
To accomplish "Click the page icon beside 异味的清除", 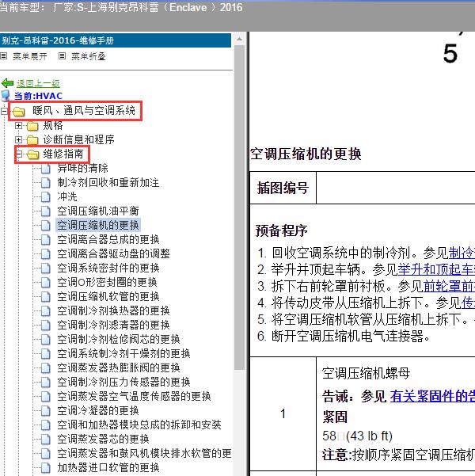I will coord(46,169).
